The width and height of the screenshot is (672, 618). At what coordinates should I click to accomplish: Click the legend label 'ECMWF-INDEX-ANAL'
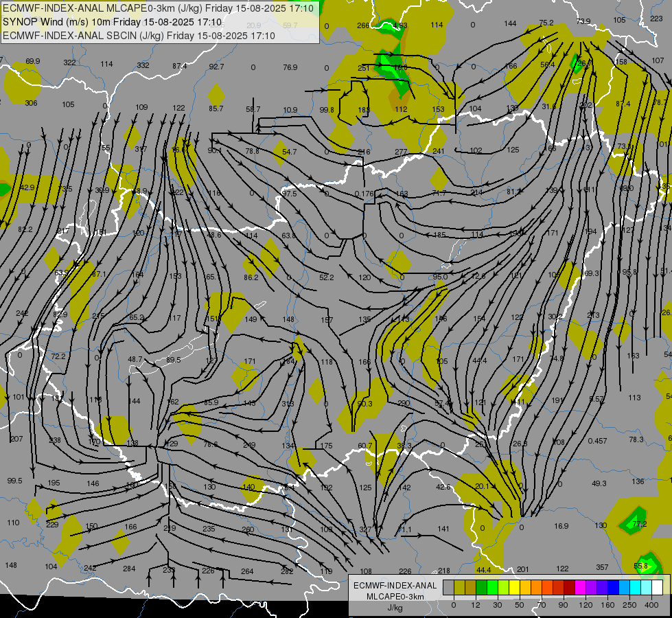395,586
